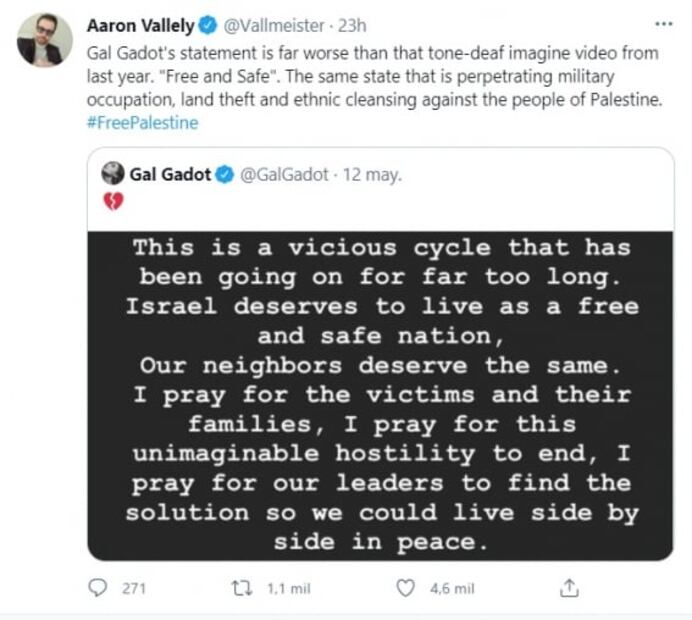Click Aaron Vallely's profile picture
The image size is (692, 620).
click(45, 40)
